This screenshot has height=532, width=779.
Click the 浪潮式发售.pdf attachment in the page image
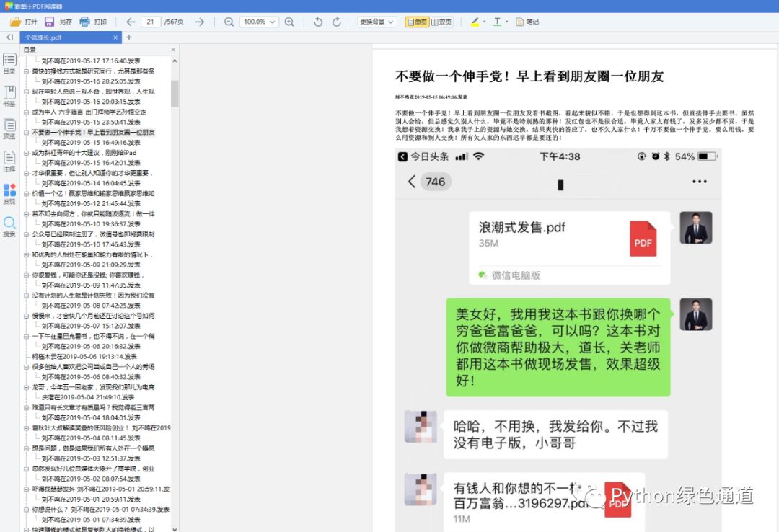click(x=569, y=248)
